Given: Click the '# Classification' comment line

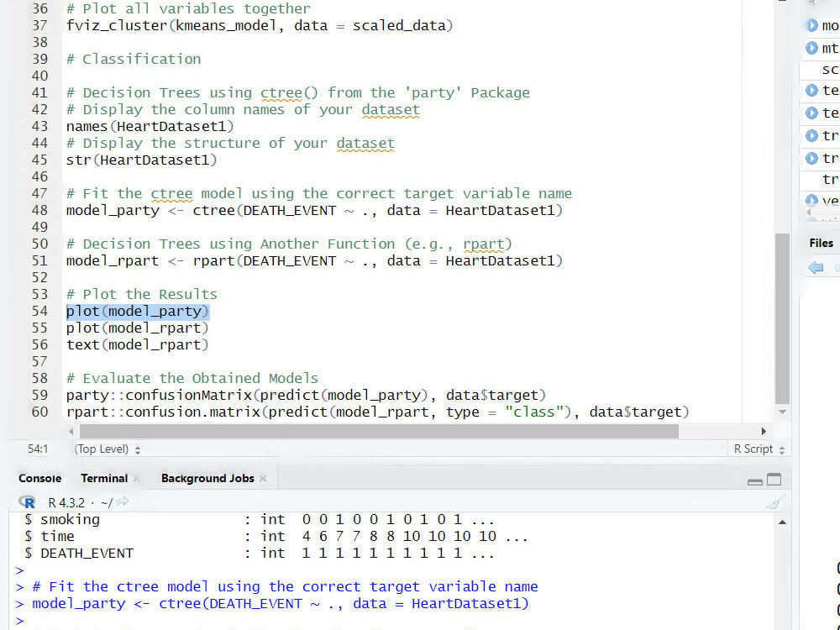Looking at the screenshot, I should (x=134, y=59).
